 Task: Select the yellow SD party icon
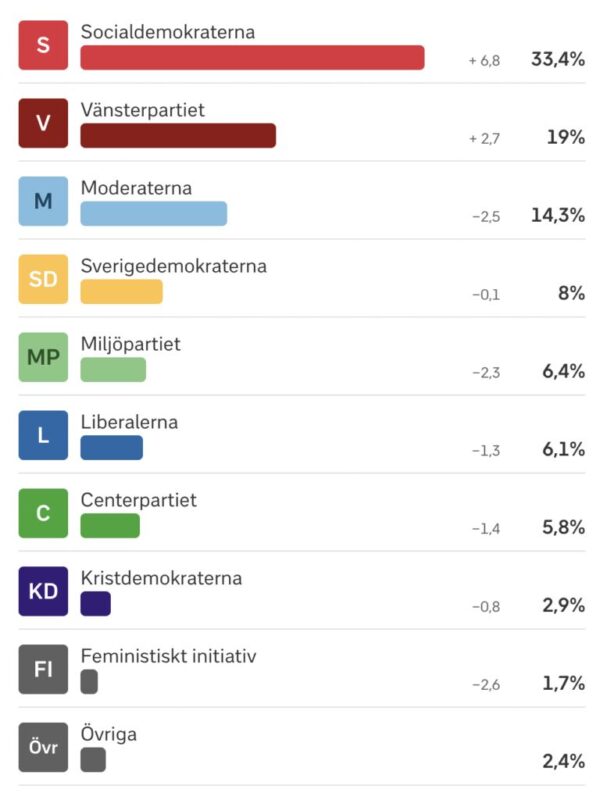pos(43,279)
